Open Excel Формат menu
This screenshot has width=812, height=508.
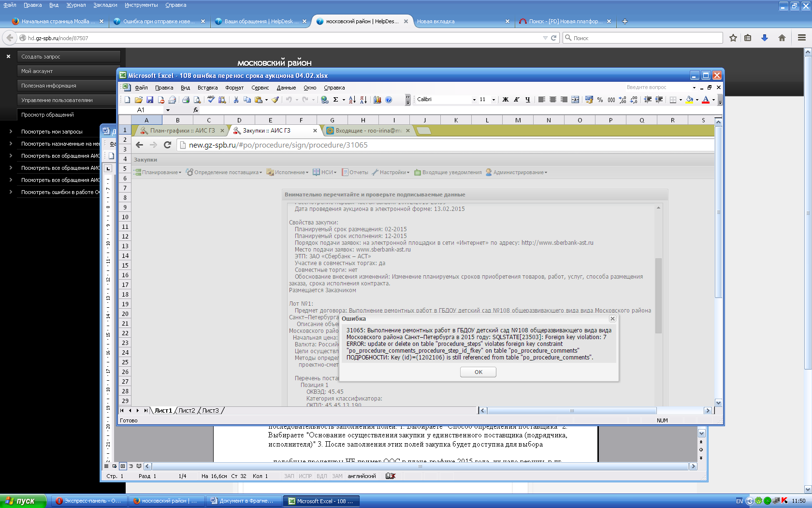pyautogui.click(x=234, y=88)
